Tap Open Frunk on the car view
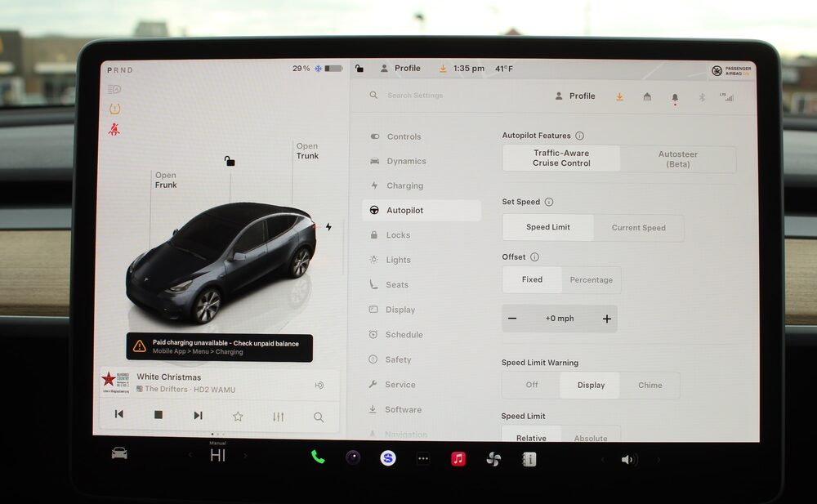Image resolution: width=817 pixels, height=504 pixels. tap(166, 180)
